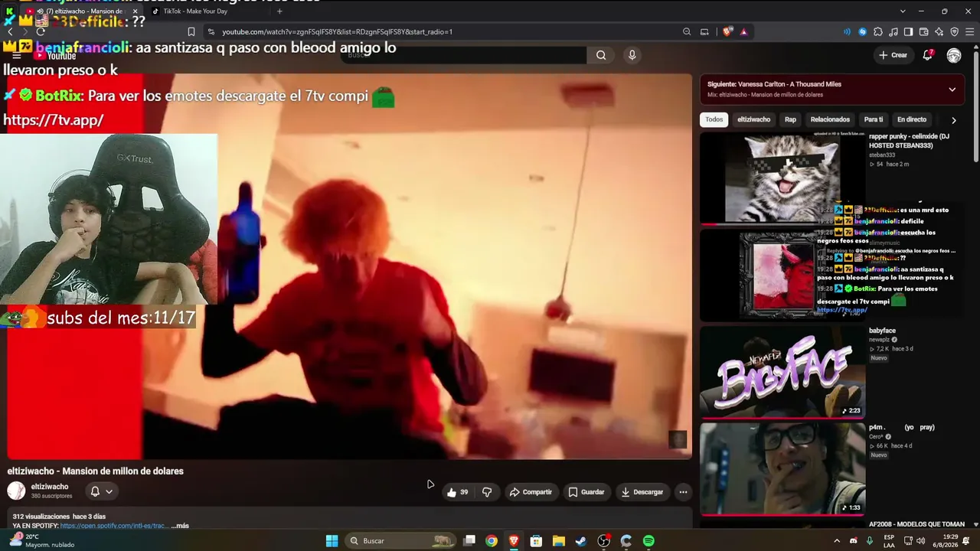The width and height of the screenshot is (980, 551).
Task: Click the YouTube search input field
Action: click(x=463, y=55)
